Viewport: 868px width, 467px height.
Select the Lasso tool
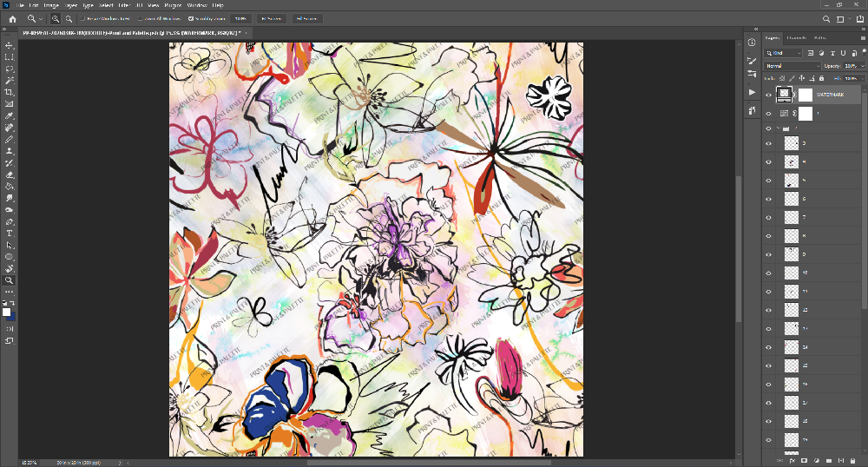point(9,69)
